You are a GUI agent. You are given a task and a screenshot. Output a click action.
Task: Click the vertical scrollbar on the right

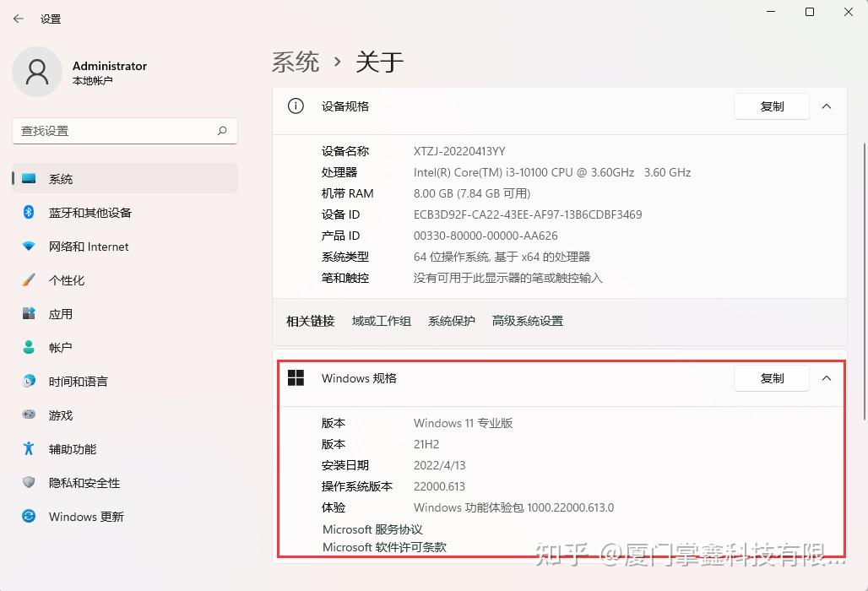coord(864,281)
